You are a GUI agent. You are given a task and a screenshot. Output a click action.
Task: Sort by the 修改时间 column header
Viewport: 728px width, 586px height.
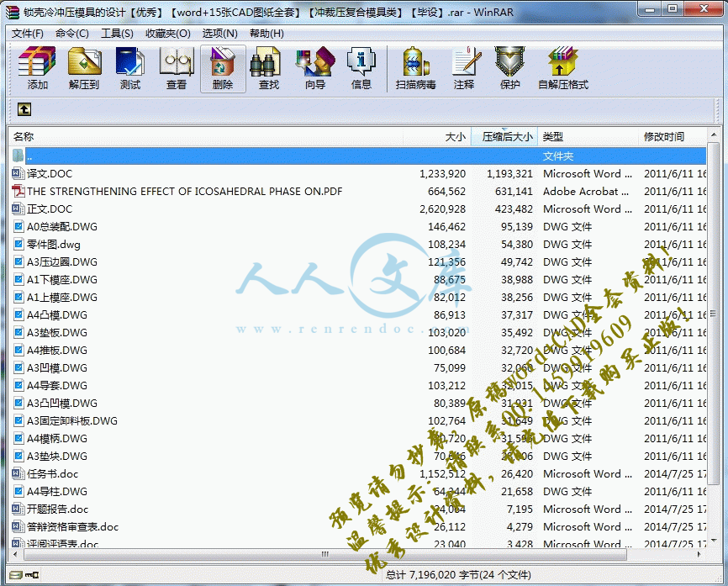click(673, 136)
